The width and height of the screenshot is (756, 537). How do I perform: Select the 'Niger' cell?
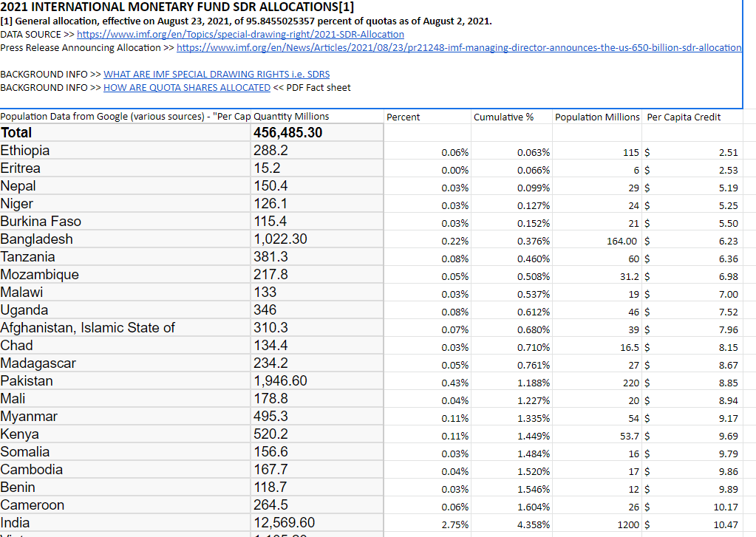(126, 204)
